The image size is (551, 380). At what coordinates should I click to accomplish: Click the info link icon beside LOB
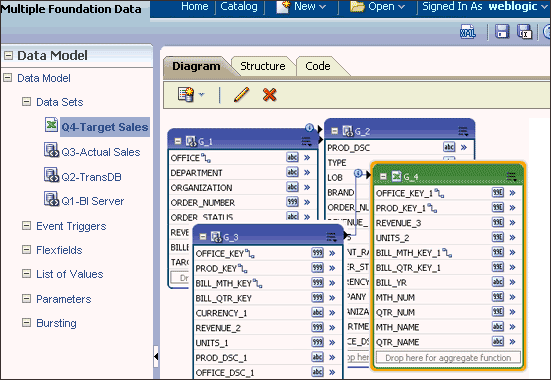[358, 173]
